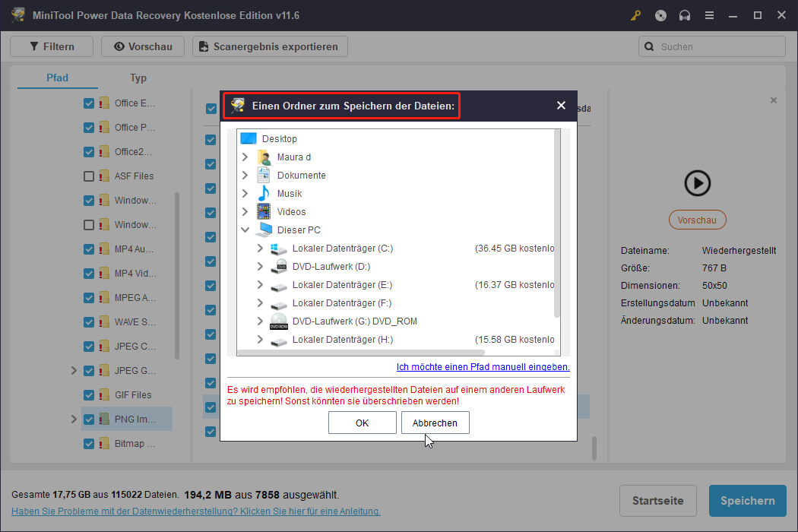Click the ASF Files folder icon

tap(104, 176)
